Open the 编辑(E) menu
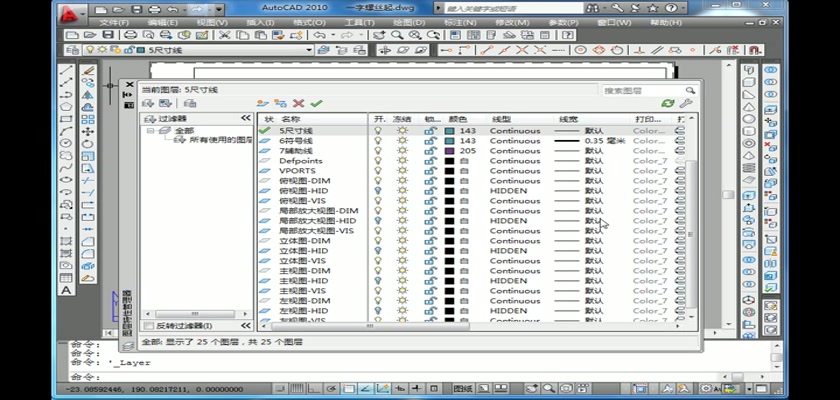 [162, 23]
